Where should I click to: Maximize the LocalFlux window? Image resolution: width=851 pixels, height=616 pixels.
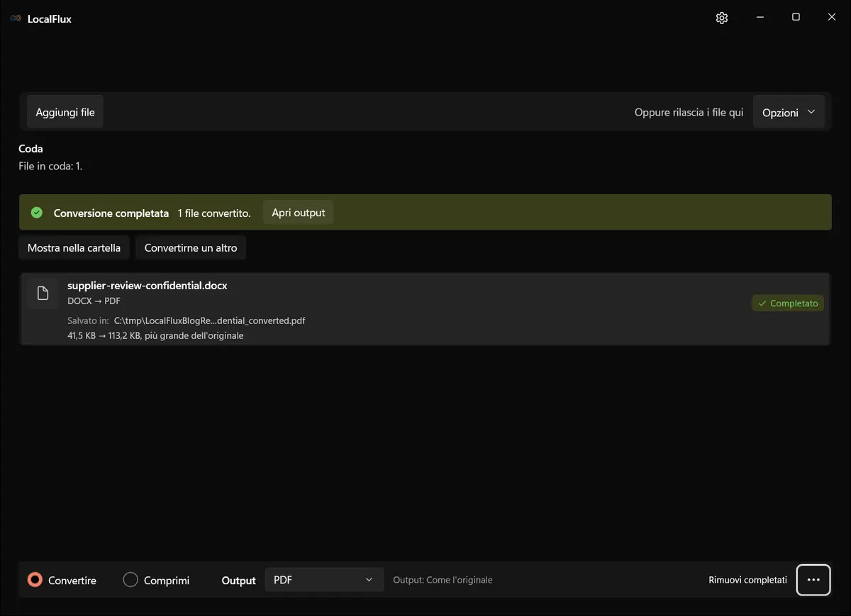(796, 18)
